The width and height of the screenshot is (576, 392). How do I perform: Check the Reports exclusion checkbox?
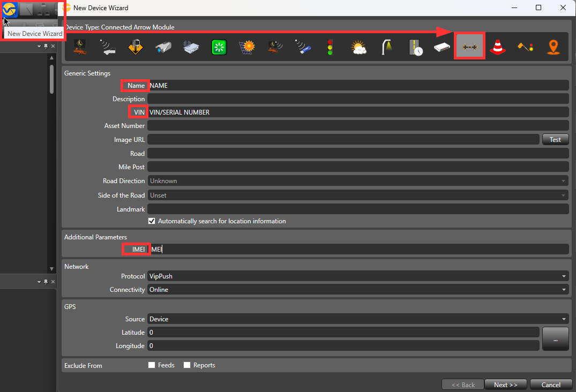tap(187, 365)
